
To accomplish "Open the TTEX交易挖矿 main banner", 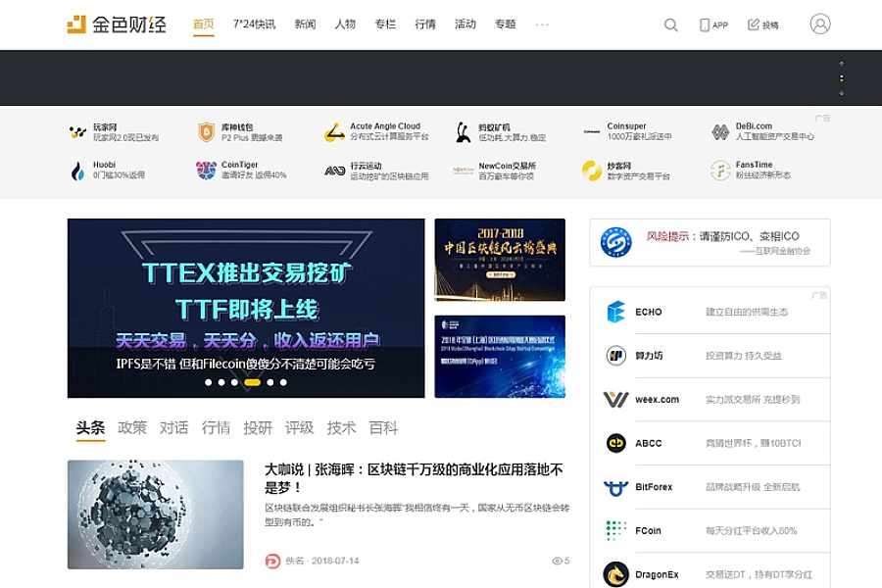I will 246,308.
